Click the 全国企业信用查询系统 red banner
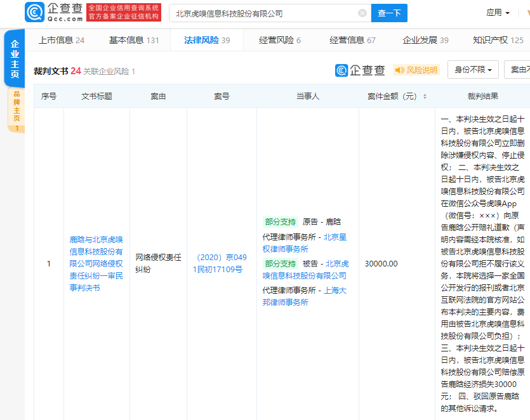This screenshot has height=420, width=530. click(124, 12)
